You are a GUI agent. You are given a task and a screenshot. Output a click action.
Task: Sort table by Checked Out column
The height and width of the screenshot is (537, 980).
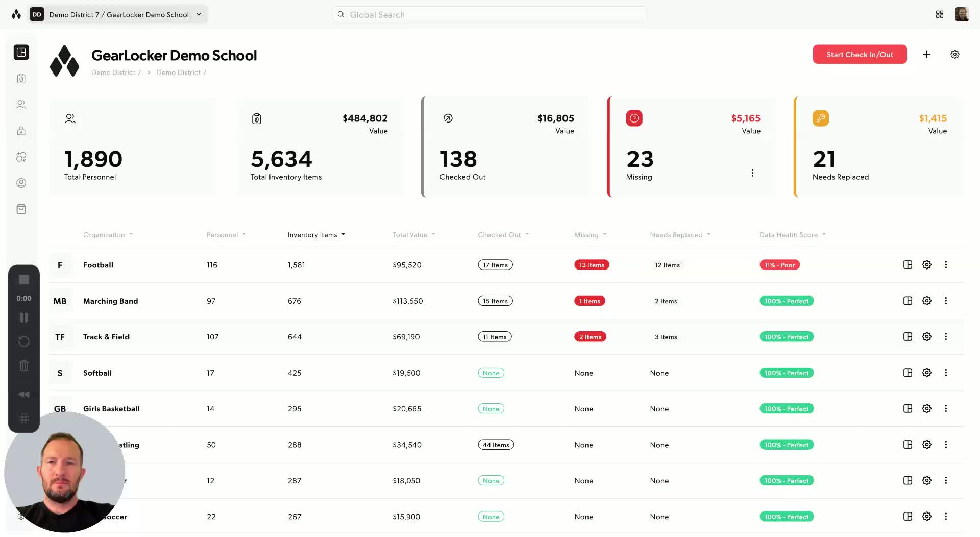503,235
